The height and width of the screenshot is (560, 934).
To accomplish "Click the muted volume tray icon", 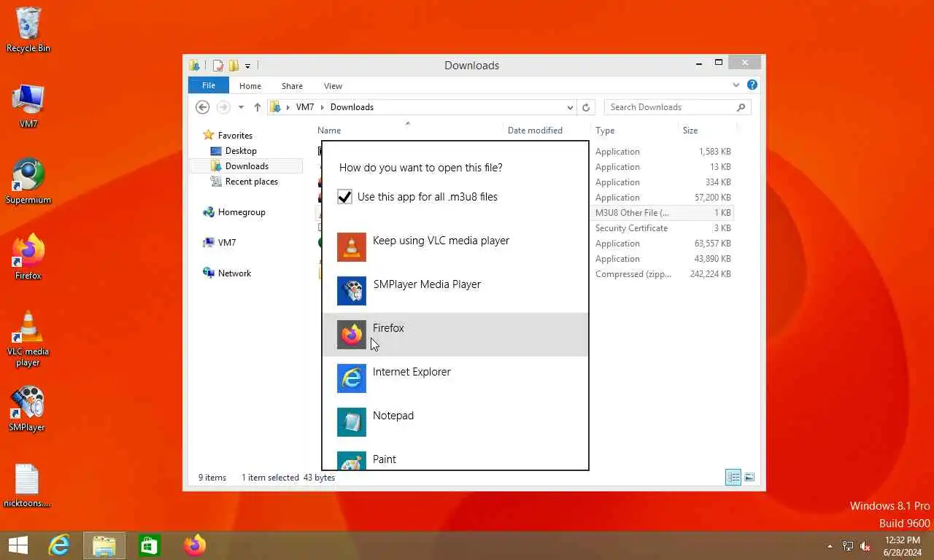I will click(x=866, y=546).
